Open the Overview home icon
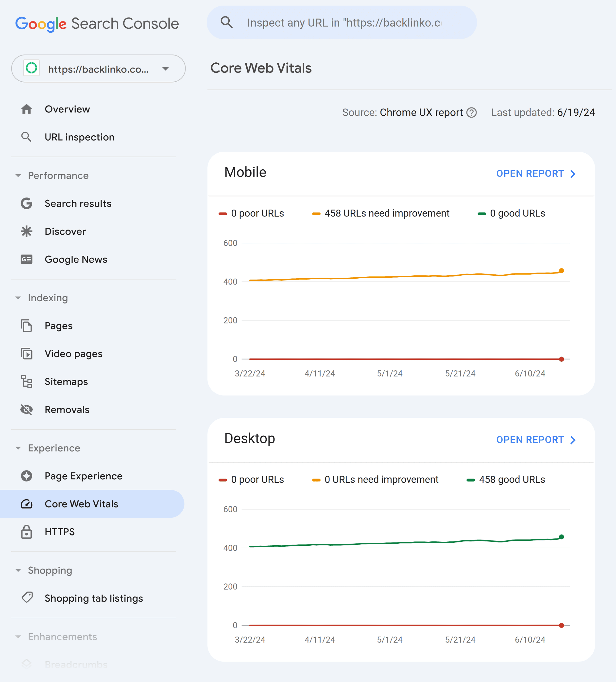 [x=26, y=109]
